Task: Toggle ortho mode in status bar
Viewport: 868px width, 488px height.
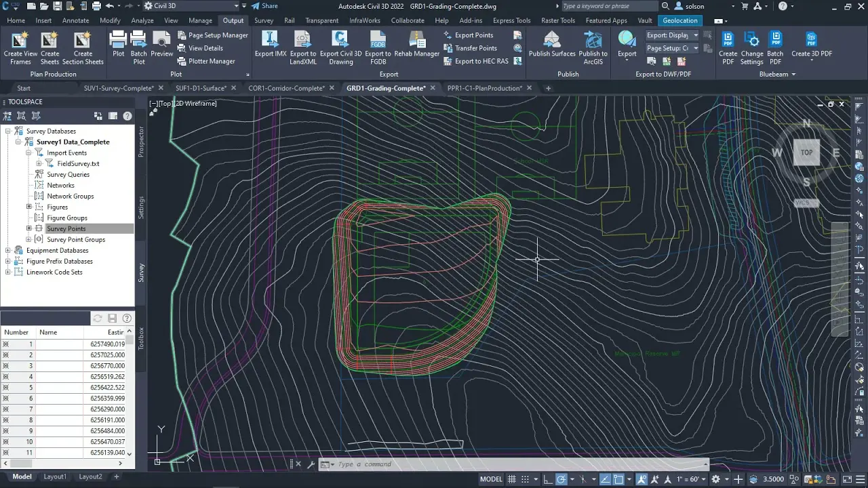Action: coord(547,479)
